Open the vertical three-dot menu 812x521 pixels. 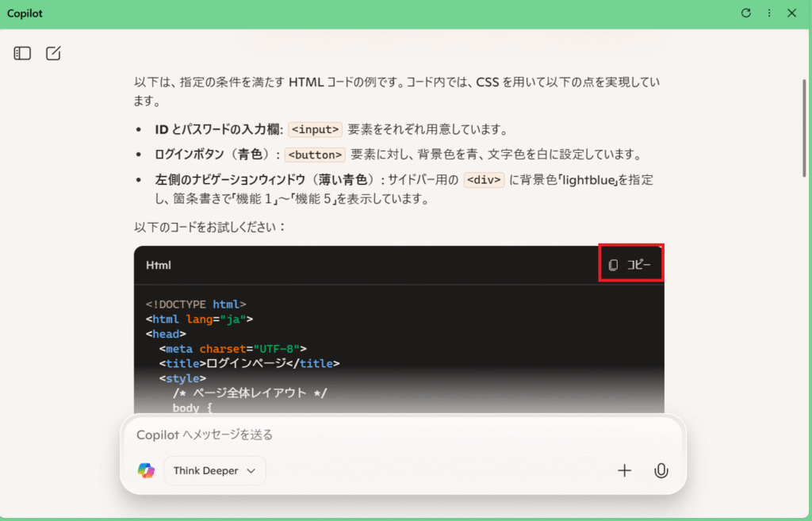(769, 13)
